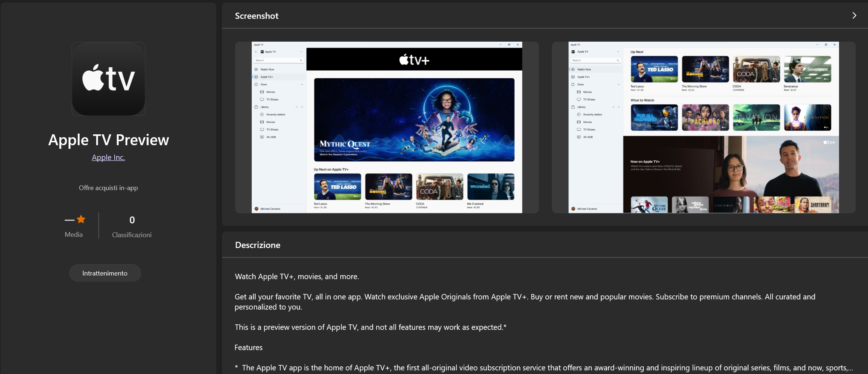This screenshot has width=868, height=374.
Task: Click the preview version disclaimer sentence
Action: [371, 327]
